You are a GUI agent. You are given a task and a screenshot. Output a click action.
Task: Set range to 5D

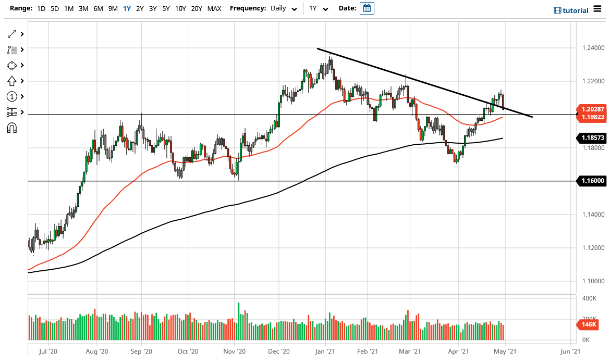[x=55, y=8]
